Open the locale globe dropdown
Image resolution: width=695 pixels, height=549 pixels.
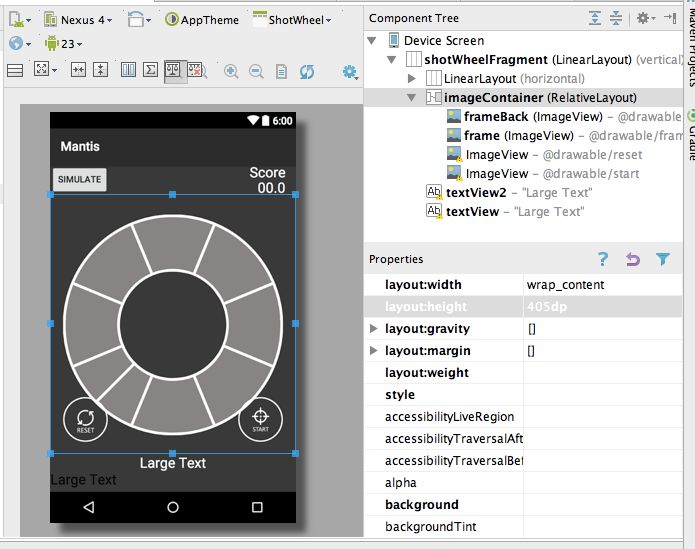[x=20, y=44]
